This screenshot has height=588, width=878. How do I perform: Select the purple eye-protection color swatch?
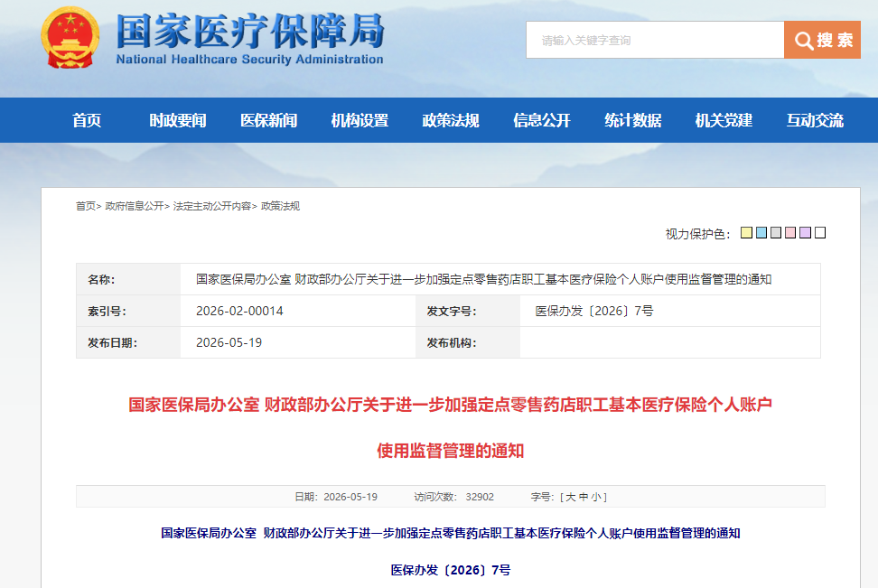805,232
